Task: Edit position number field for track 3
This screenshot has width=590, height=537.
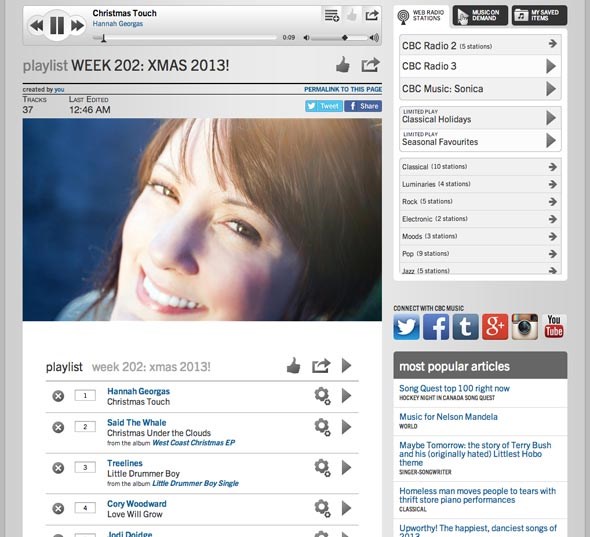Action: pyautogui.click(x=85, y=467)
